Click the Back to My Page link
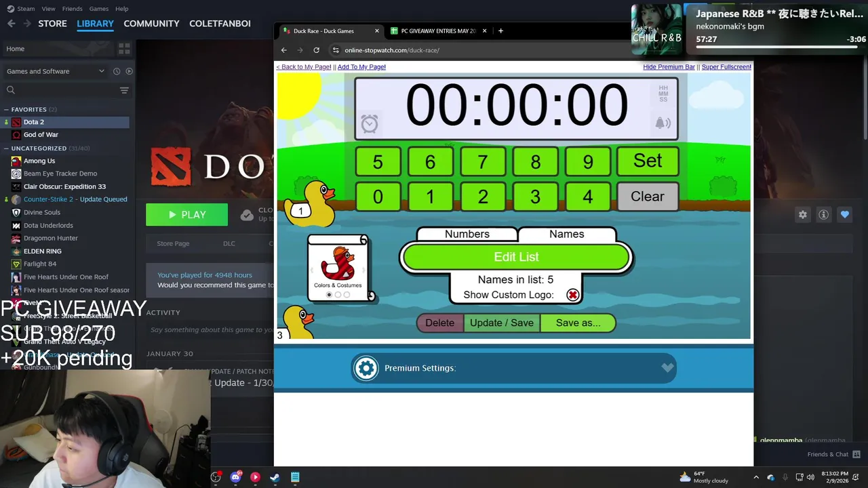The image size is (868, 488). click(x=304, y=67)
